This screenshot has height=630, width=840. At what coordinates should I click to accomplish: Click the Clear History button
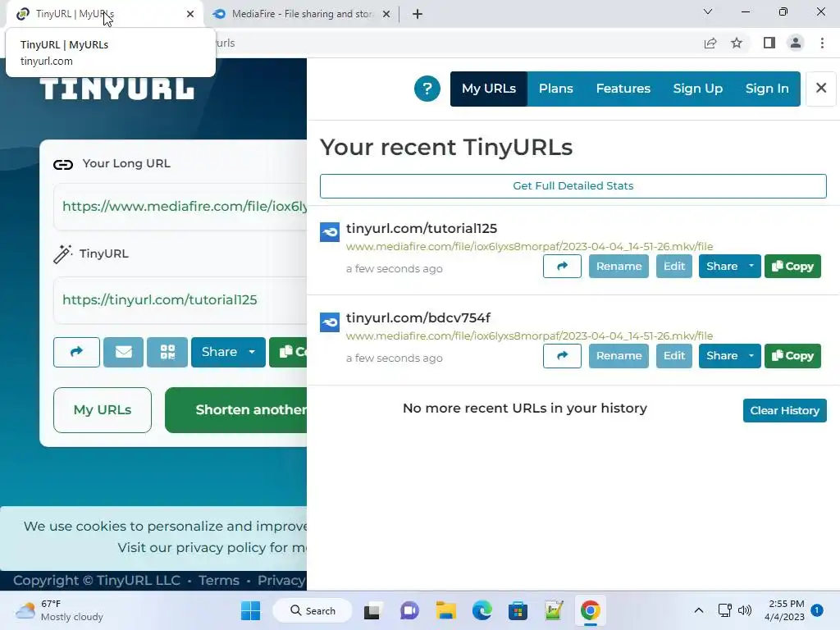tap(784, 410)
